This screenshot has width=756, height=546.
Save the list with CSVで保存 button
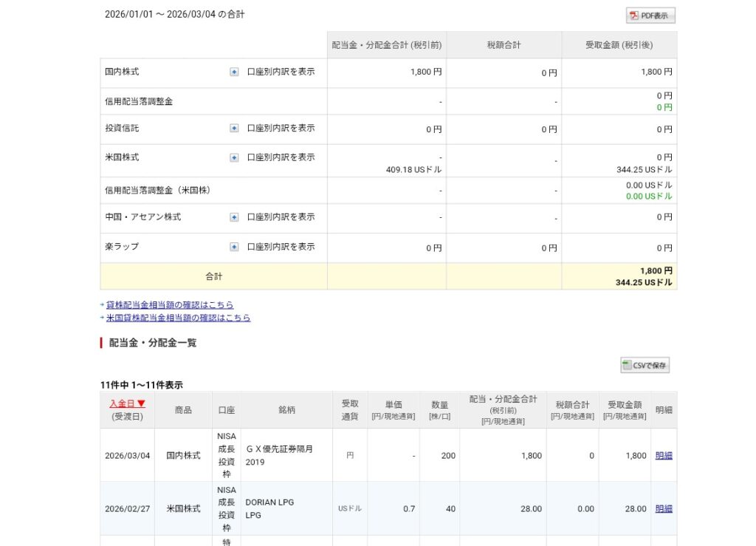tap(645, 365)
